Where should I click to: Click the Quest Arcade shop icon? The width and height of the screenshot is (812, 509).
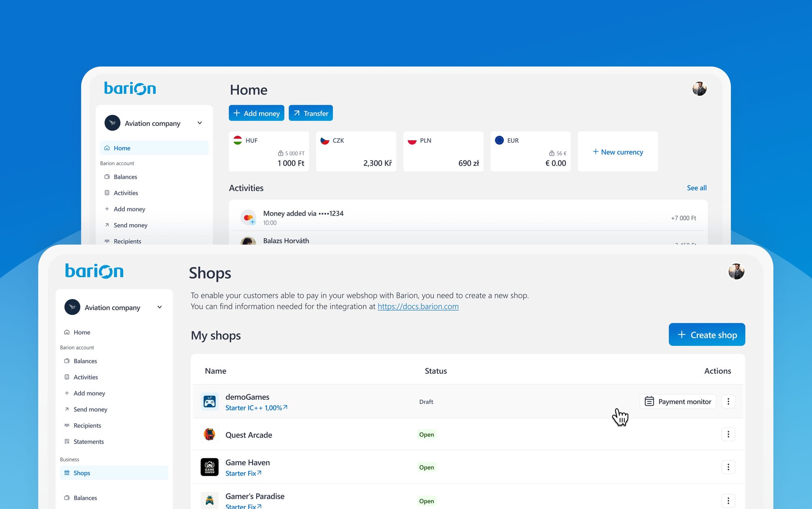tap(209, 434)
